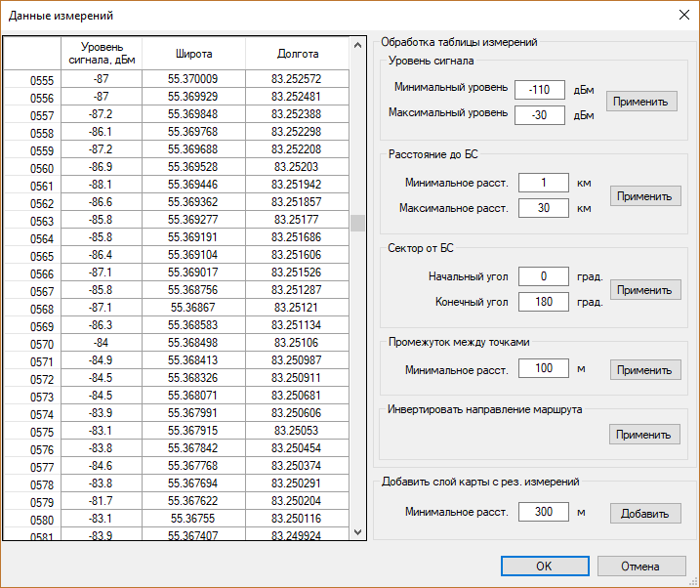
Task: Click the Максимальное расст. input field
Action: pyautogui.click(x=544, y=208)
